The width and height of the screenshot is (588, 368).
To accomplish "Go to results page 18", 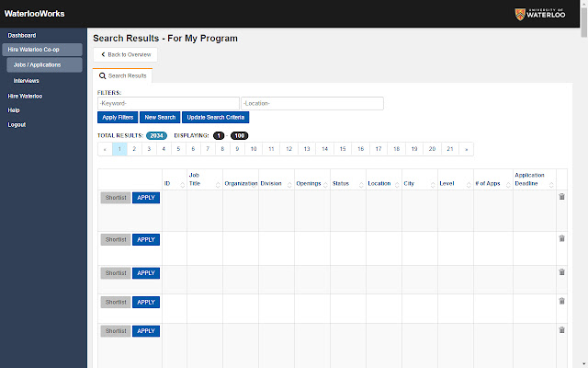I will coord(396,149).
